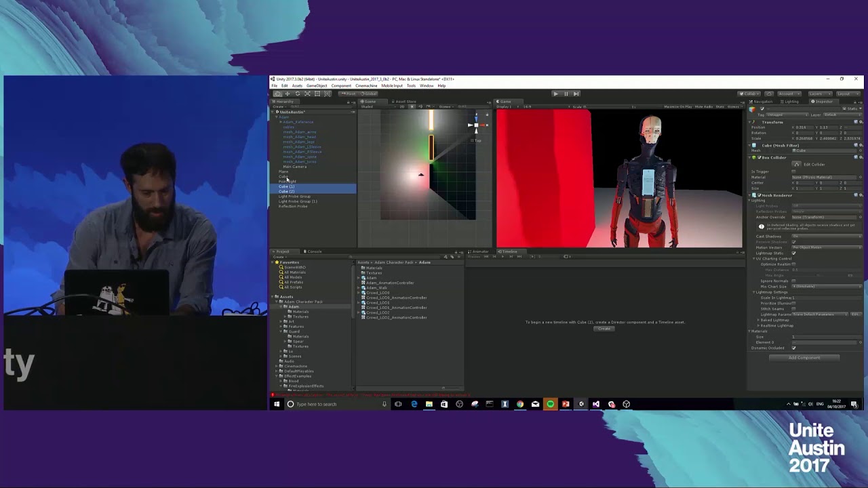Open Chrome from taskbar
Image resolution: width=868 pixels, height=488 pixels.
[520, 404]
